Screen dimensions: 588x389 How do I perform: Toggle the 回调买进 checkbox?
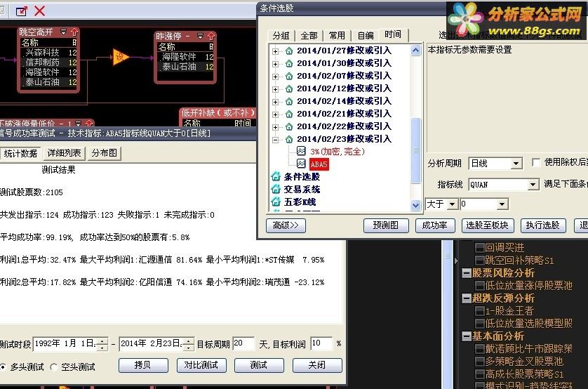point(480,248)
